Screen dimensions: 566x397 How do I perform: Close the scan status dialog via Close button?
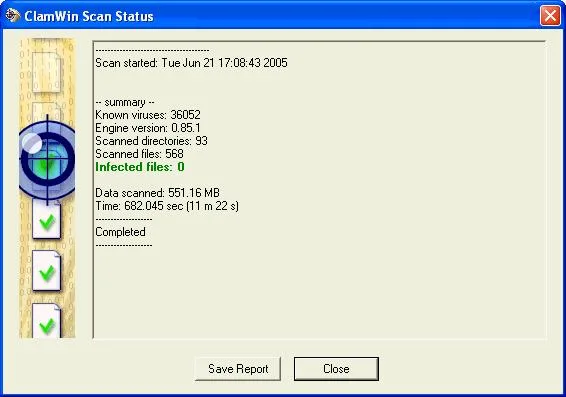336,369
